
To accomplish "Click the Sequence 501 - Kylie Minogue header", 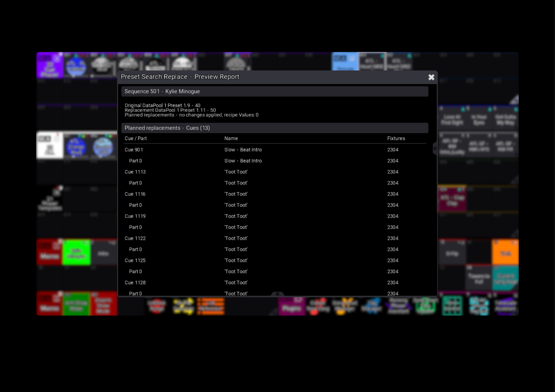I will [x=275, y=92].
